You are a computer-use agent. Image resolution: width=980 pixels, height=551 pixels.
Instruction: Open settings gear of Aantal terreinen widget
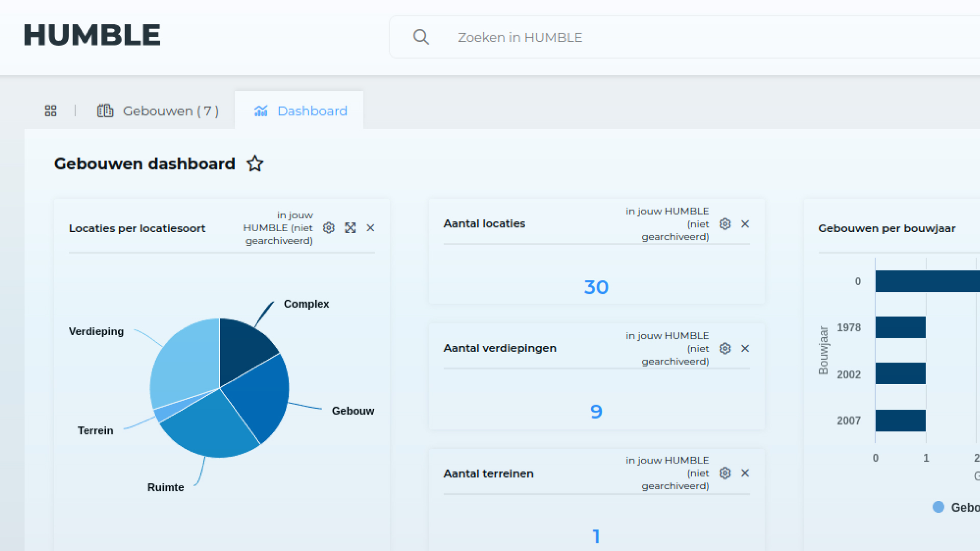[725, 473]
